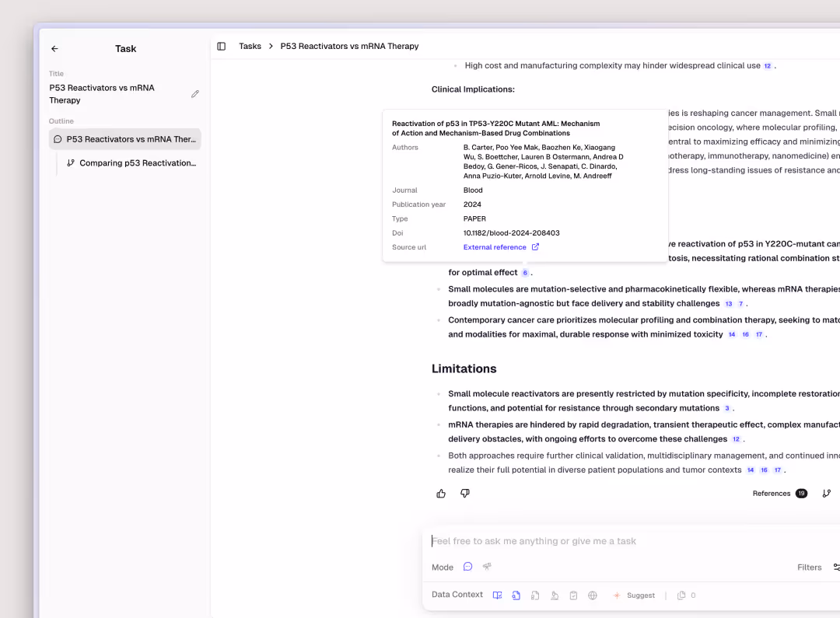This screenshot has height=618, width=840.
Task: Click the publication year 2024
Action: click(x=472, y=204)
